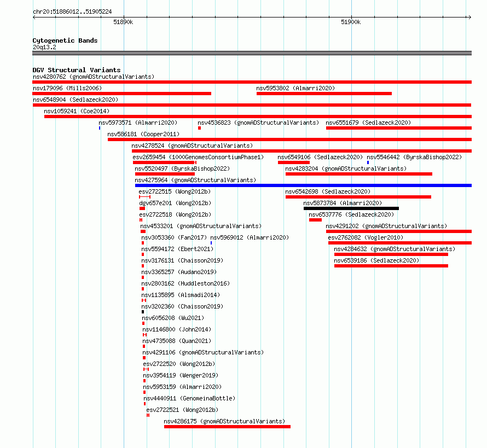Click the red nsv5520497 variant bar
Image resolution: width=487 pixels, height=448 pixels.
click(165, 174)
